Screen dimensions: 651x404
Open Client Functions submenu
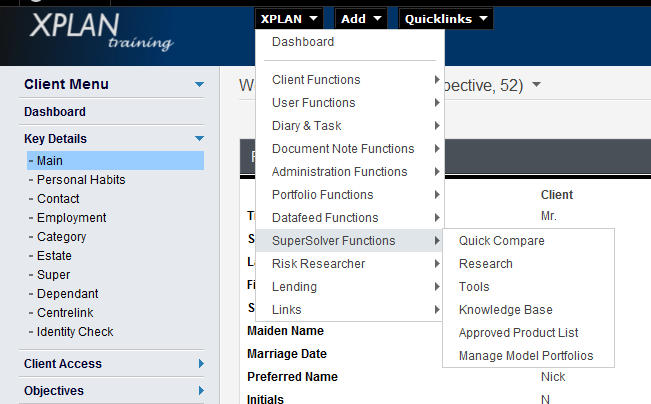pyautogui.click(x=350, y=80)
